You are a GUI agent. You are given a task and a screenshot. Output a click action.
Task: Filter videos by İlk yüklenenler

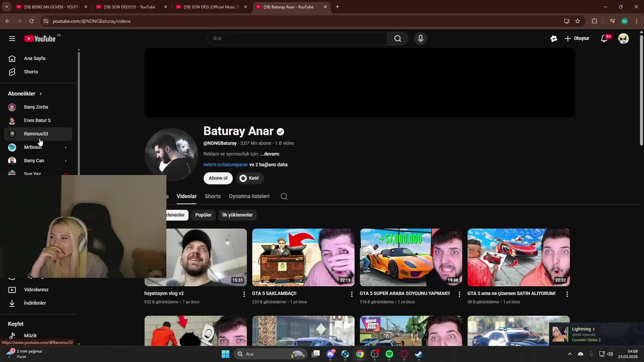click(237, 215)
